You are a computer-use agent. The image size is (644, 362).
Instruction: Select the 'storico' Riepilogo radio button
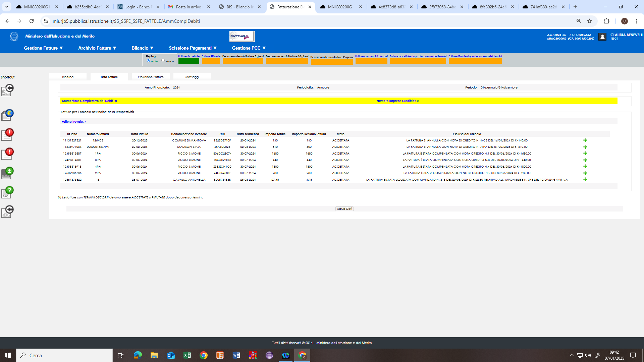(x=163, y=61)
